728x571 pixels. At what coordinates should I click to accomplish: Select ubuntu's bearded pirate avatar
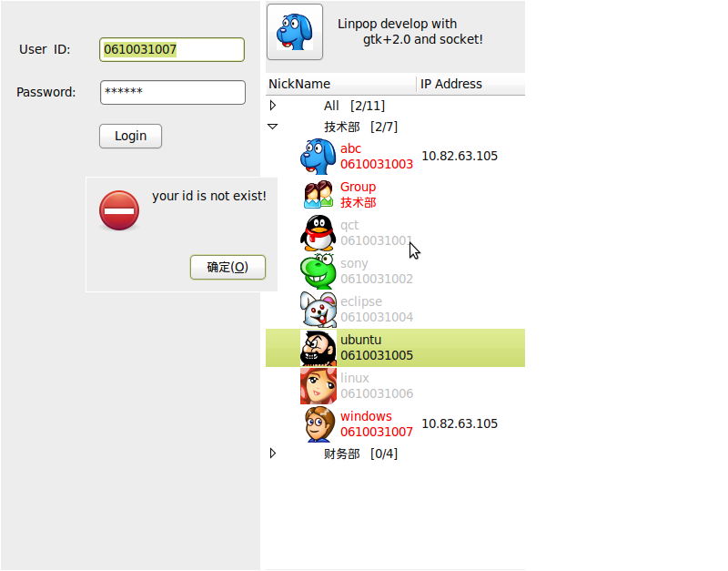[318, 348]
